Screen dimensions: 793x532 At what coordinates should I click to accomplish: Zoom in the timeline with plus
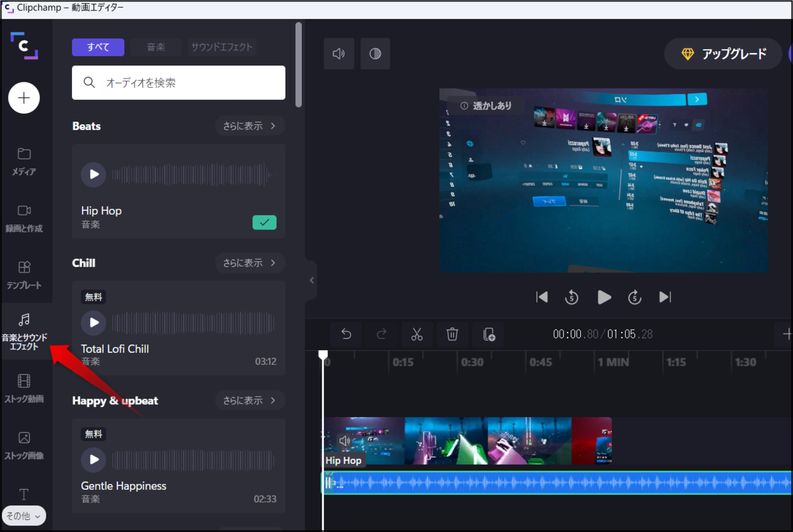(786, 334)
